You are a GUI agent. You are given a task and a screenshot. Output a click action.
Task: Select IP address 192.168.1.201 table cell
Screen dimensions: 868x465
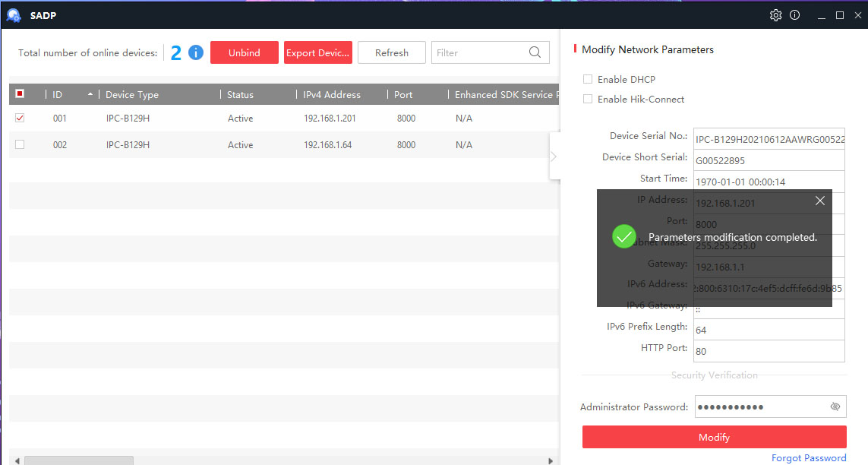tap(330, 118)
